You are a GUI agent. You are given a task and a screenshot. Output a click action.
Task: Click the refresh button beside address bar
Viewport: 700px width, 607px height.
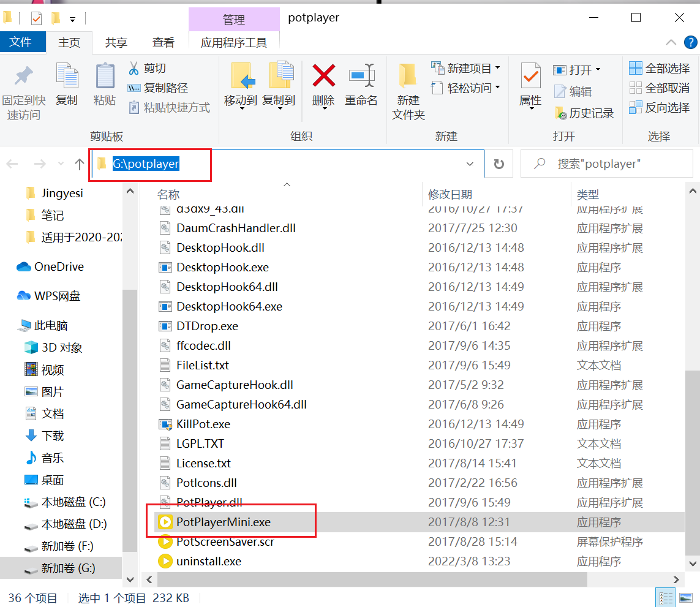coord(499,164)
